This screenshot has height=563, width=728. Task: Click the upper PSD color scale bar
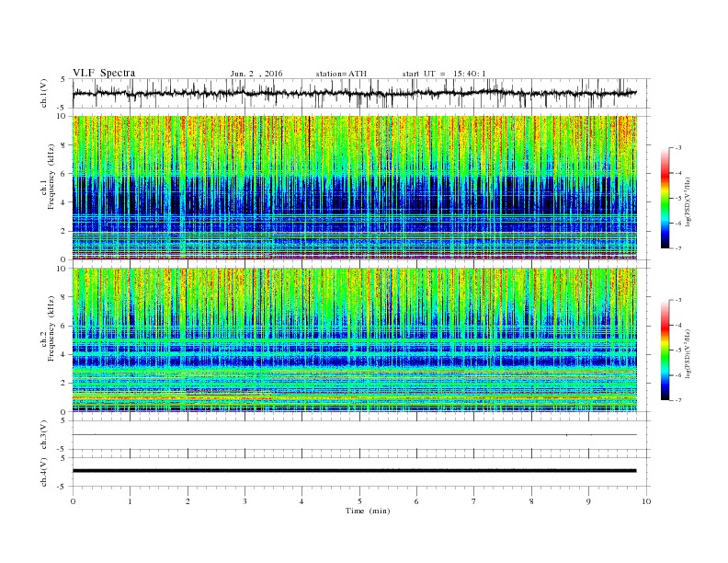tap(665, 198)
